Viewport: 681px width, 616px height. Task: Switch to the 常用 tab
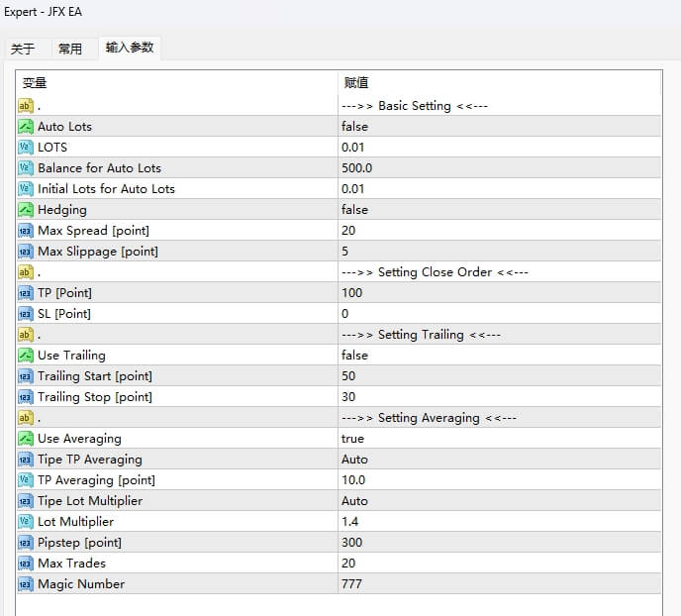pos(70,49)
